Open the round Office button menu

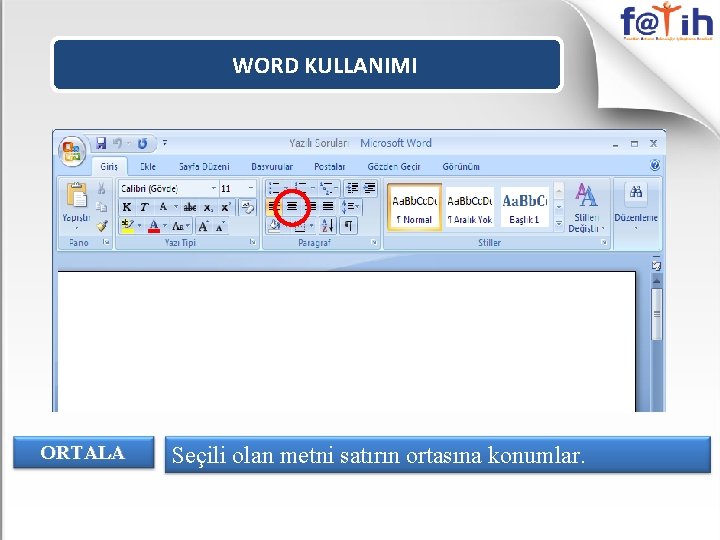click(x=72, y=151)
